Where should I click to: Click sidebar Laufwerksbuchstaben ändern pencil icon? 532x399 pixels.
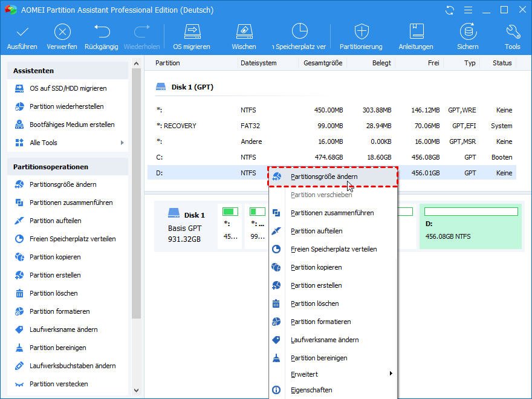pos(19,366)
